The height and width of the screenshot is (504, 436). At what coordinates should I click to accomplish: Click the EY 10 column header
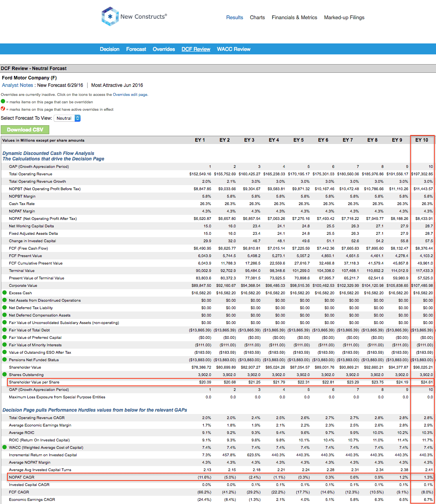tap(422, 140)
